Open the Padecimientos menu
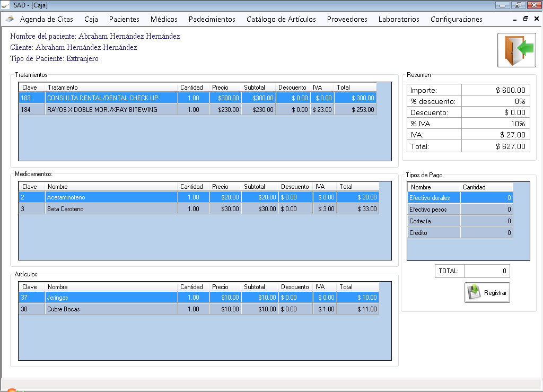The height and width of the screenshot is (392, 543). point(212,20)
